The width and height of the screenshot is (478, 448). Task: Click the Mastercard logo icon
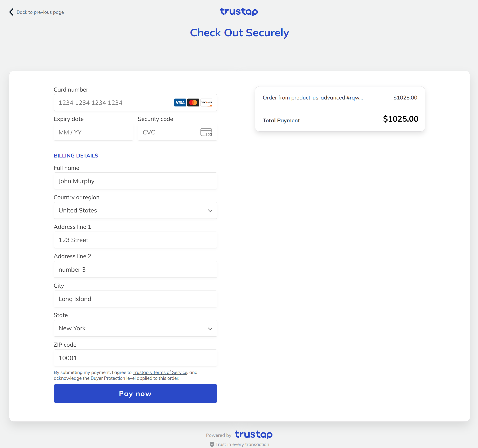193,103
